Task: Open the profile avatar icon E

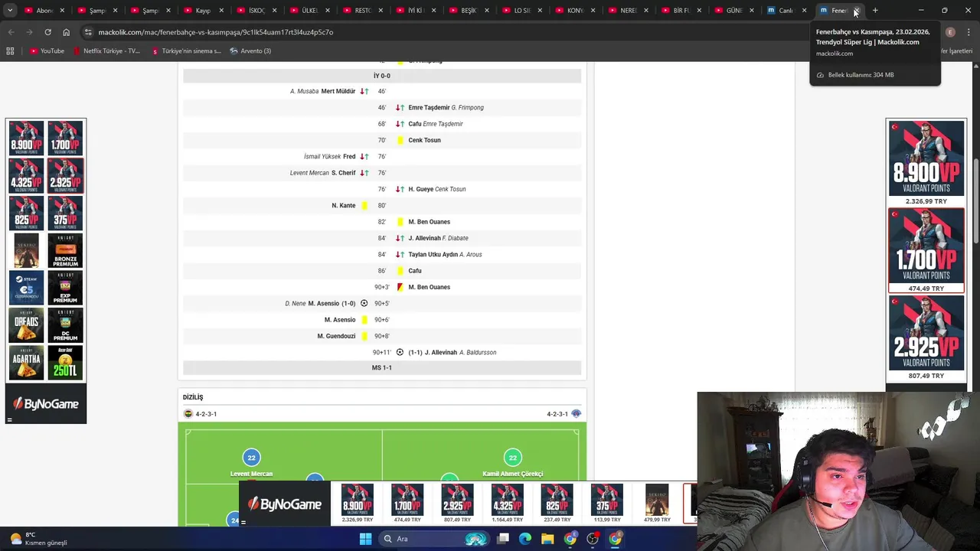Action: (x=950, y=32)
